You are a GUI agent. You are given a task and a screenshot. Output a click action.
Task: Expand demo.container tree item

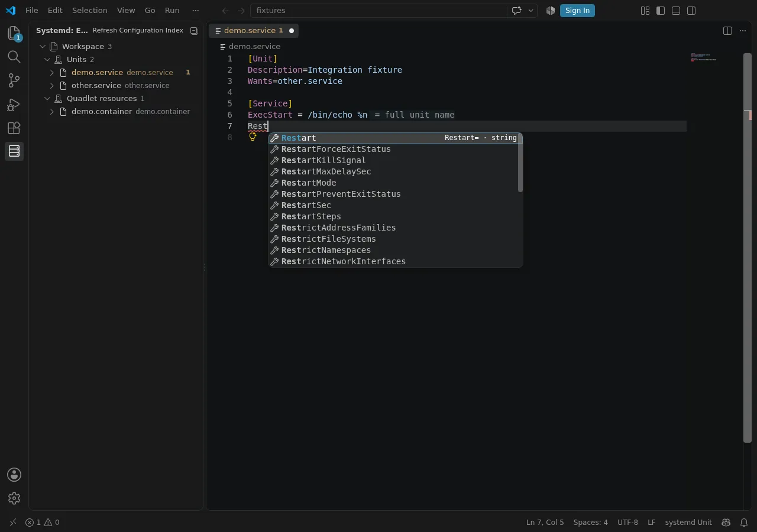52,111
